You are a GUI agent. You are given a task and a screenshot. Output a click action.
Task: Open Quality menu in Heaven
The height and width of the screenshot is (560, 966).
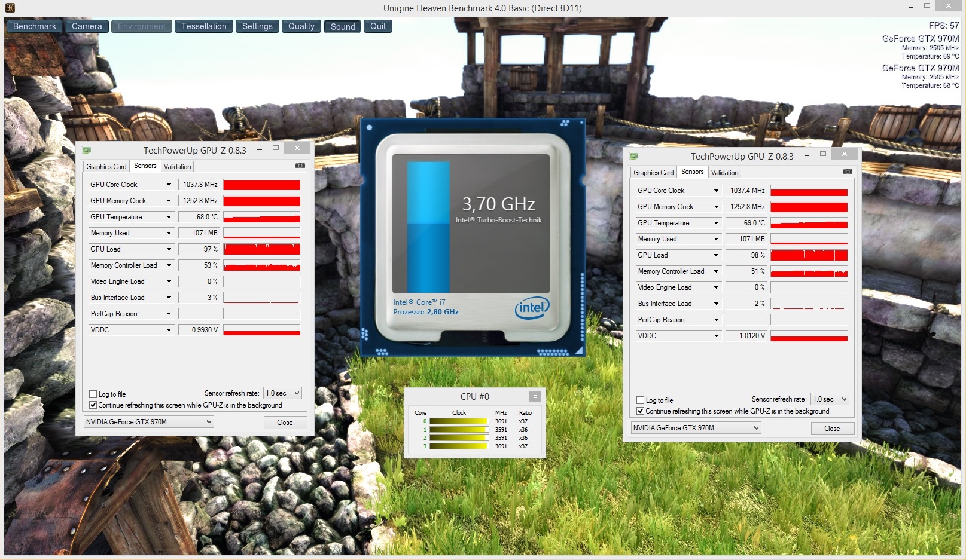point(301,26)
